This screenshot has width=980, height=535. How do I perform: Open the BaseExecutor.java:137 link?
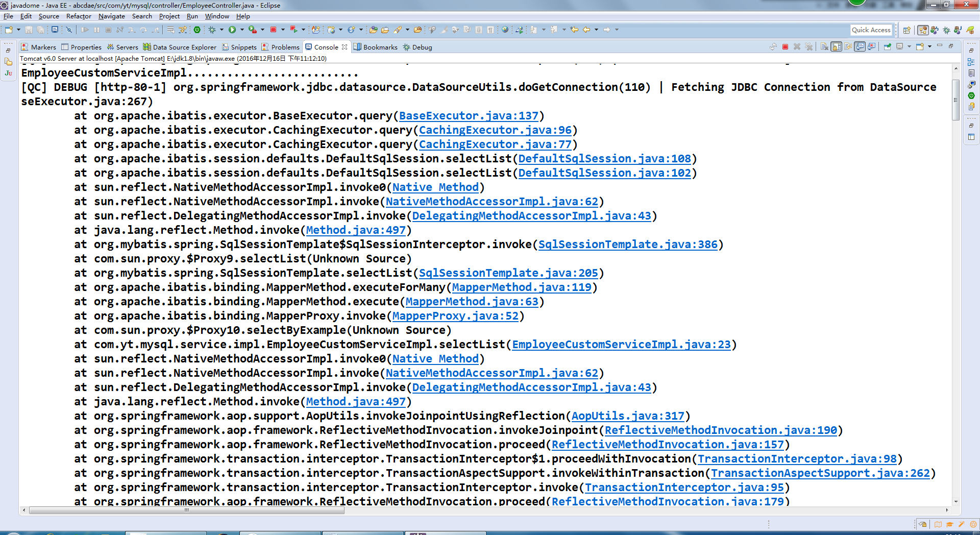469,116
